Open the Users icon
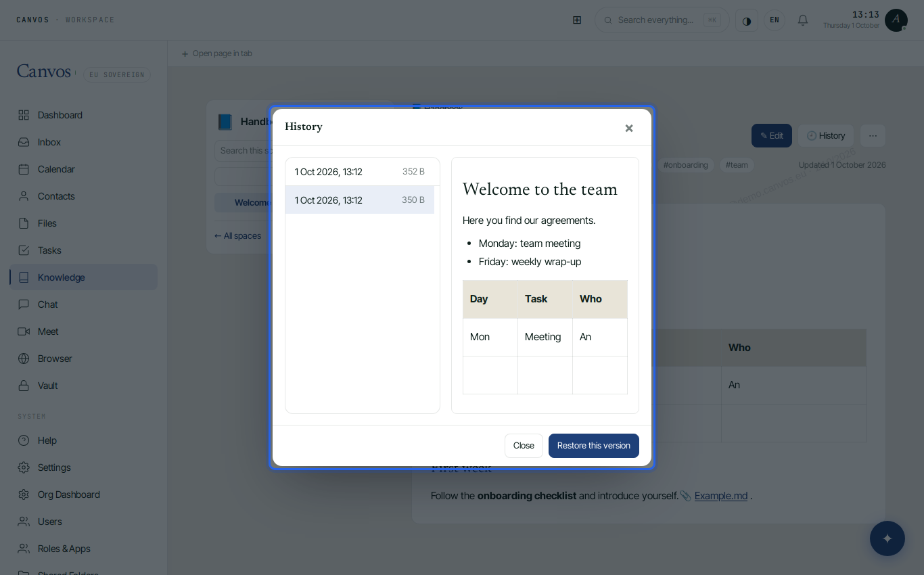Viewport: 924px width, 575px height. pos(24,522)
